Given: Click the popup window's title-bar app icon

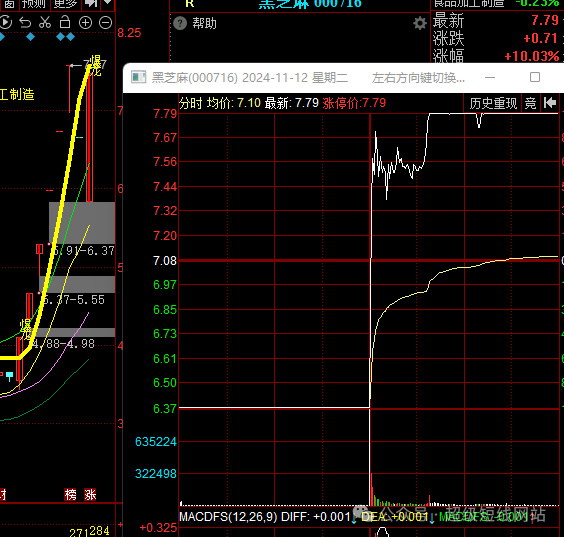Looking at the screenshot, I should [138, 77].
